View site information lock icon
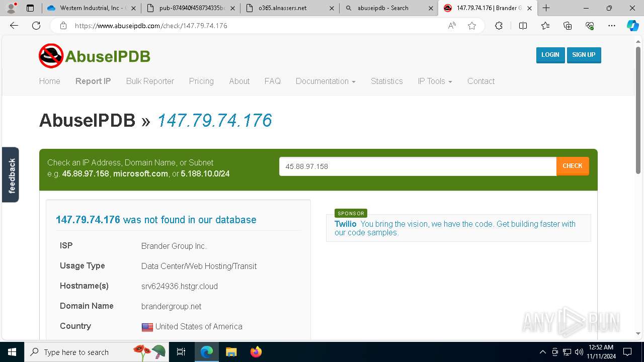The height and width of the screenshot is (362, 644). click(63, 26)
